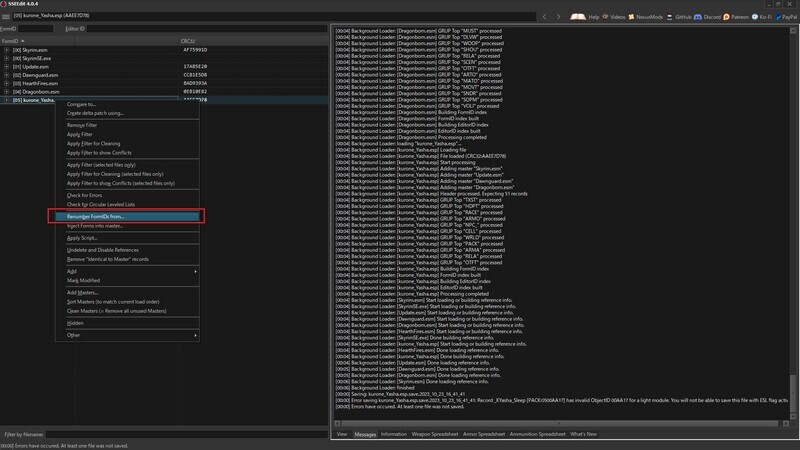Open the NexusMods link

click(645, 17)
